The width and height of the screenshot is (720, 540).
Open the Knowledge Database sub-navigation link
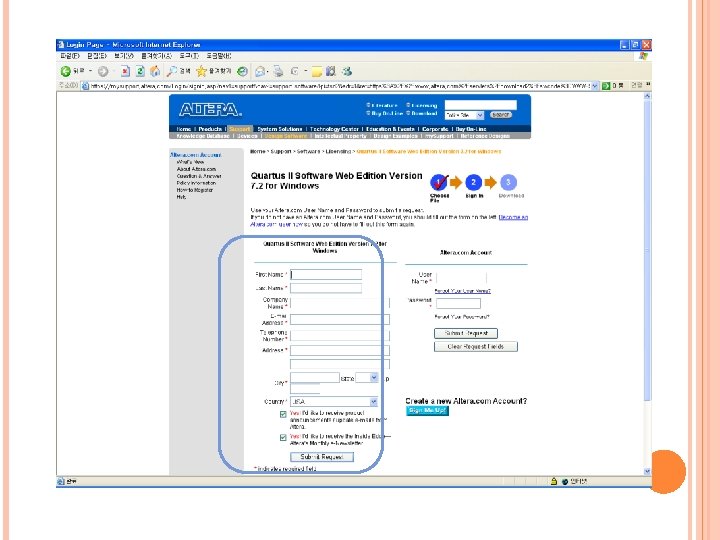click(x=202, y=136)
